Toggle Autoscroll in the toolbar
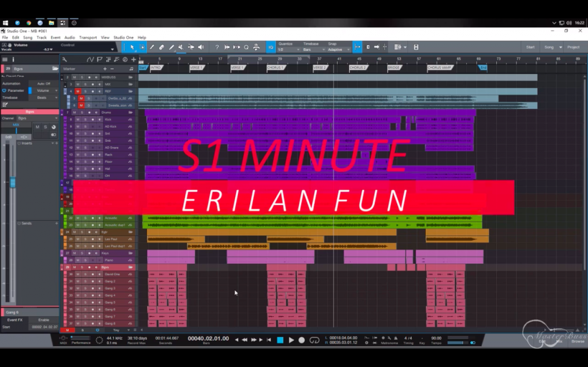Image resolution: width=588 pixels, height=367 pixels. tap(376, 47)
